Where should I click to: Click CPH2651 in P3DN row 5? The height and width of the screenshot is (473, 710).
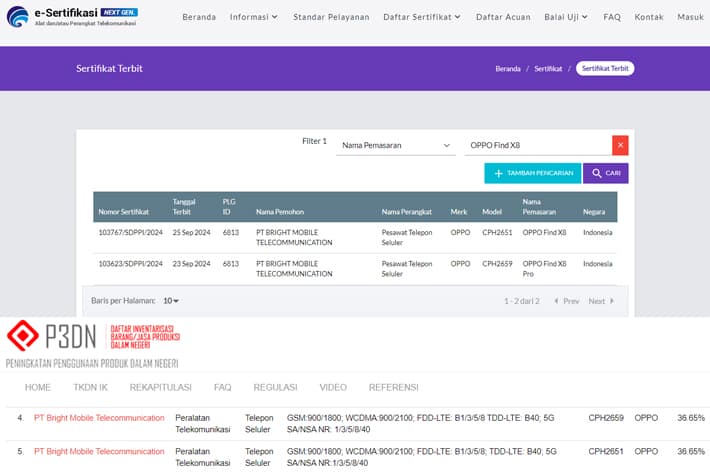(606, 451)
